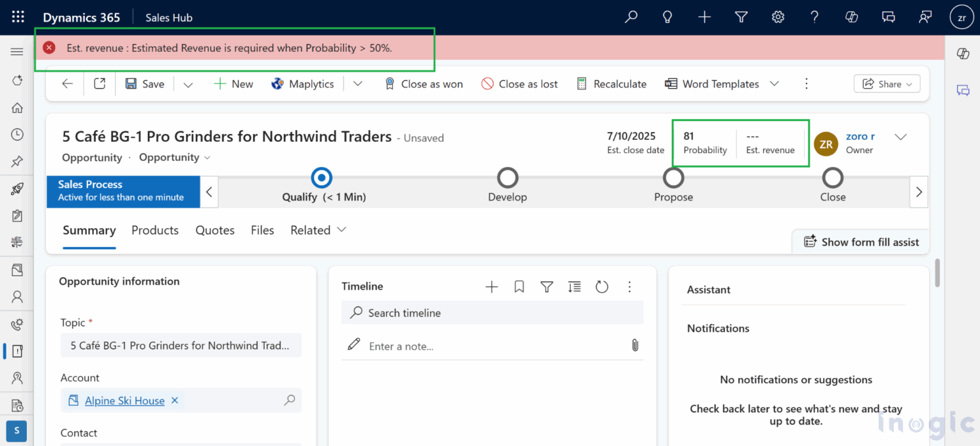Viewport: 980px width, 446px height.
Task: Switch to the Products tab
Action: click(154, 230)
